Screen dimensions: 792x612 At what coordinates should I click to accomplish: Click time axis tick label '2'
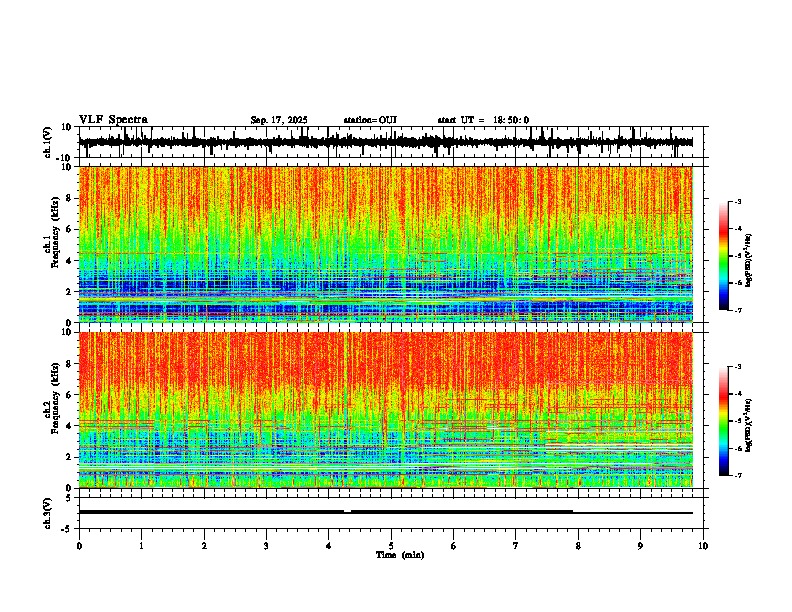(x=204, y=546)
